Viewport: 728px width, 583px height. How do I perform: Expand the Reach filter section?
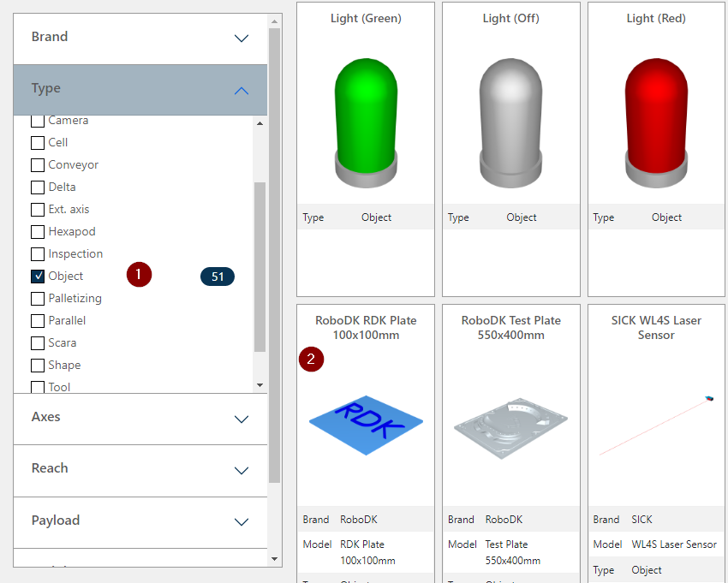140,470
